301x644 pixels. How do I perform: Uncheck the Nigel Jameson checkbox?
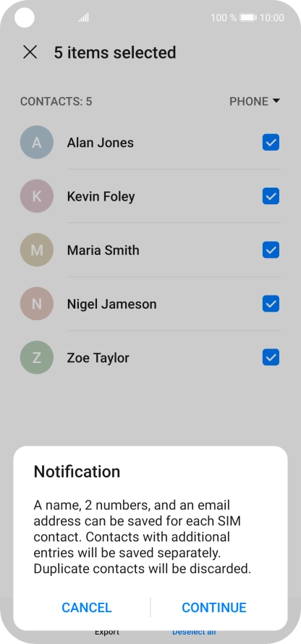coord(271,304)
